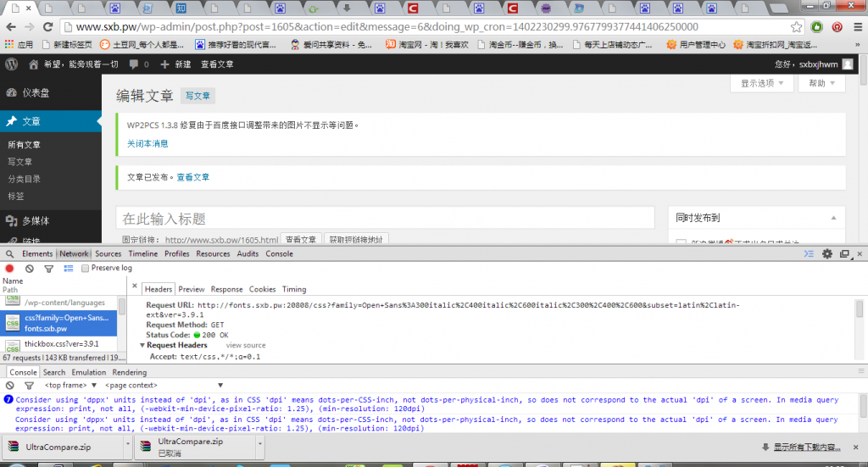Image resolution: width=868 pixels, height=467 pixels.
Task: Open DevTools settings gear icon
Action: click(827, 253)
